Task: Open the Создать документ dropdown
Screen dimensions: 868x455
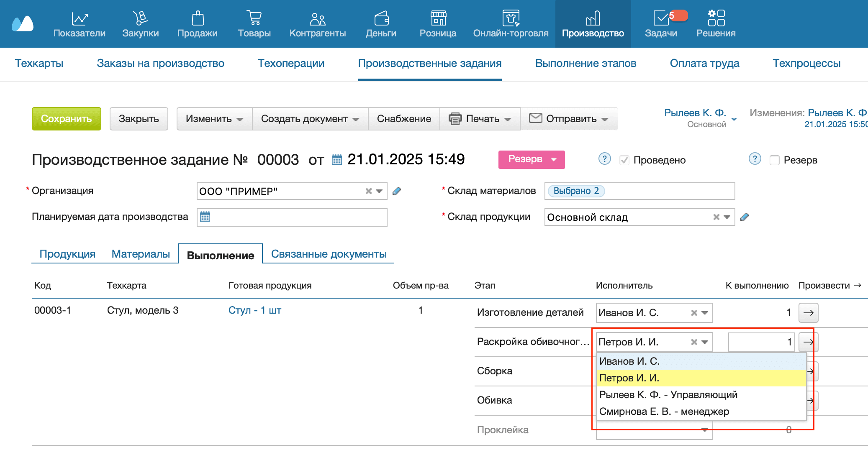Action: (x=310, y=119)
